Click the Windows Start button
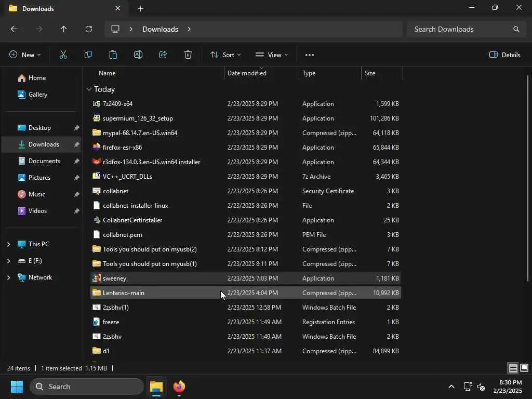The image size is (532, 399). coord(17,387)
